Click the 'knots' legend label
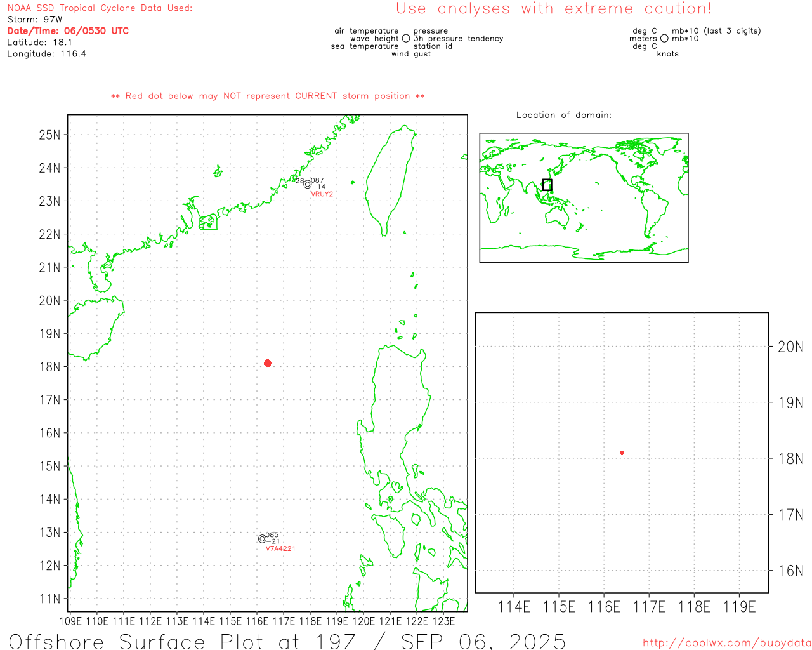 (x=668, y=54)
